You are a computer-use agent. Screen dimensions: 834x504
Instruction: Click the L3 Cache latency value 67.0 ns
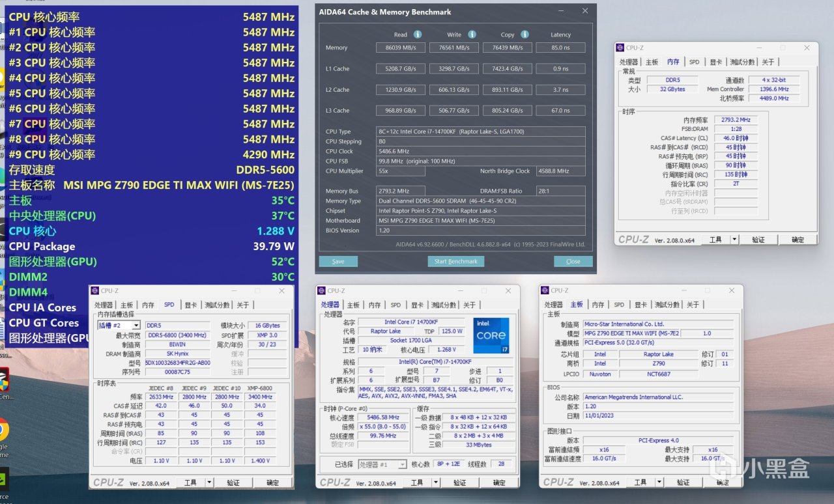tap(560, 111)
